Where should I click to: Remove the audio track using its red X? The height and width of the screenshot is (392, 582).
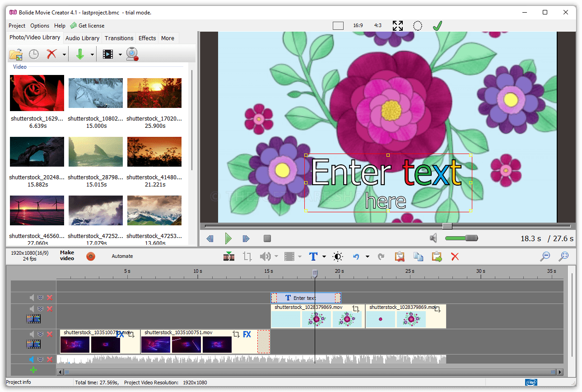pyautogui.click(x=50, y=359)
